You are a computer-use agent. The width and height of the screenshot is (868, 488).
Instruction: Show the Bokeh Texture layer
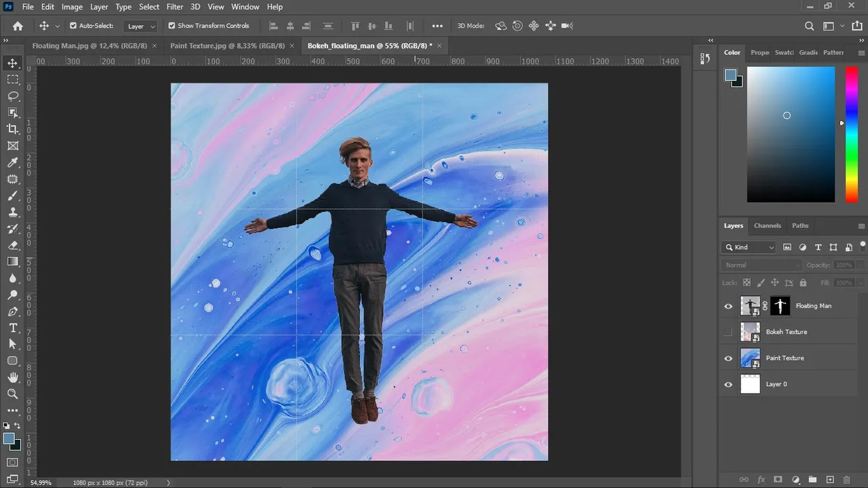click(728, 332)
